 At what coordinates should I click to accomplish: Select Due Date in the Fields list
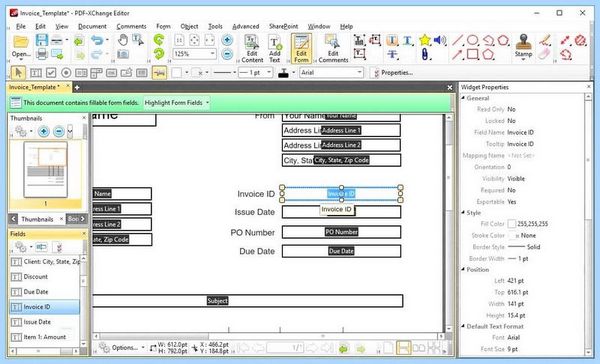click(x=36, y=292)
